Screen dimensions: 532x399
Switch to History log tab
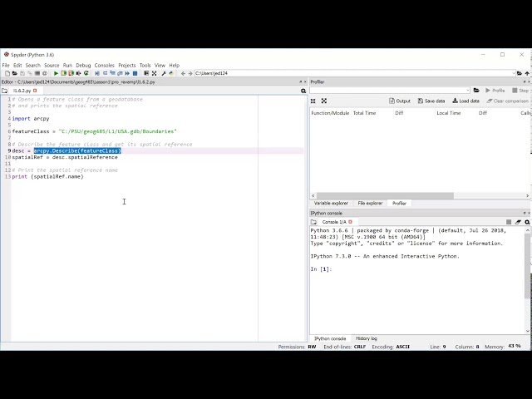[x=366, y=338]
